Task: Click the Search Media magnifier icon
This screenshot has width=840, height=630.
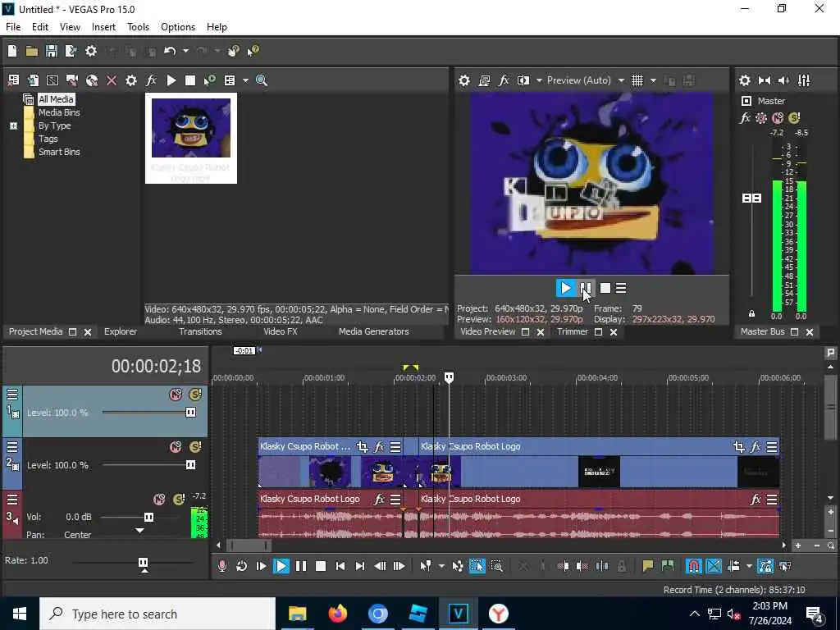Action: click(x=262, y=80)
